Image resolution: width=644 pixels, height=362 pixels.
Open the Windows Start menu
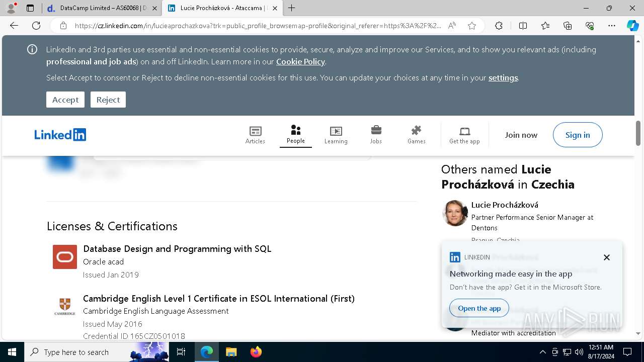(12, 352)
